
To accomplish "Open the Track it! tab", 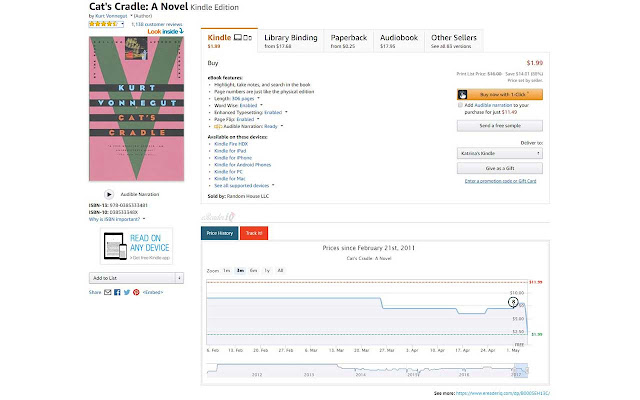I will pyautogui.click(x=252, y=233).
